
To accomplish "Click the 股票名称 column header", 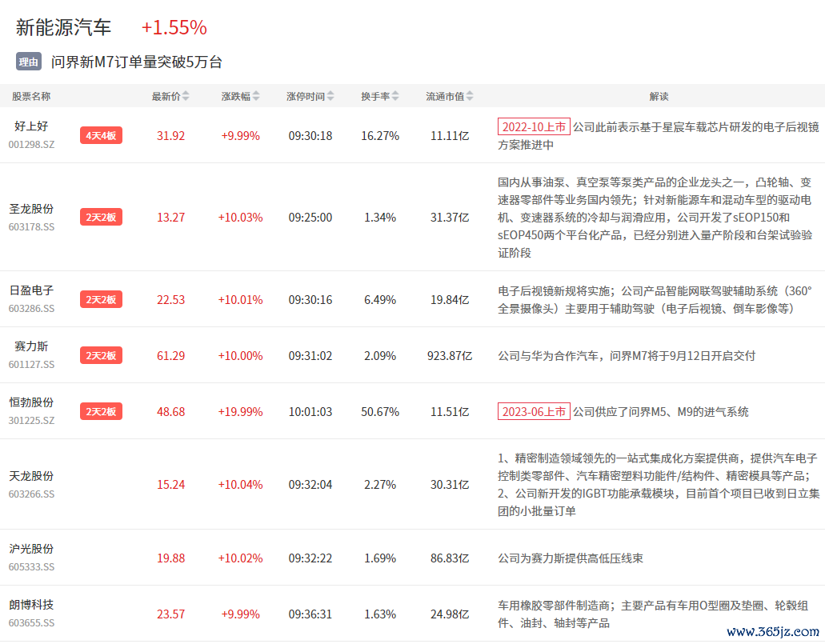I will coord(31,97).
